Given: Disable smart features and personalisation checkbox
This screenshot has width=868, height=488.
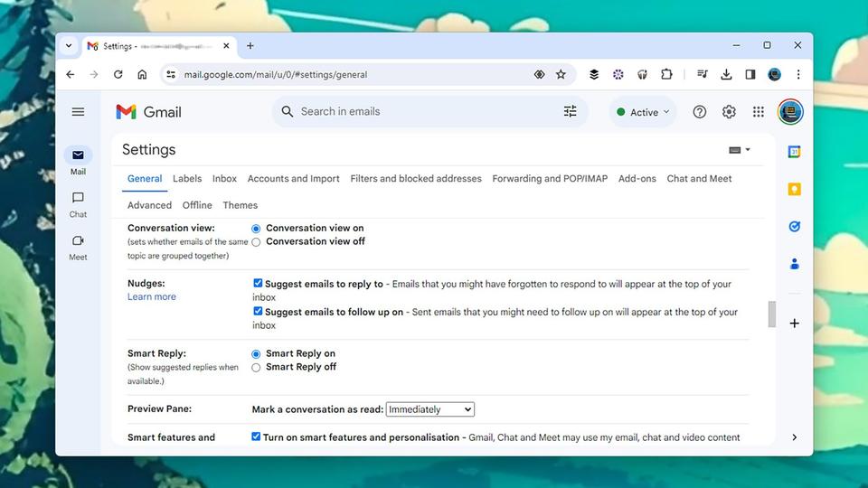Looking at the screenshot, I should click(x=256, y=436).
